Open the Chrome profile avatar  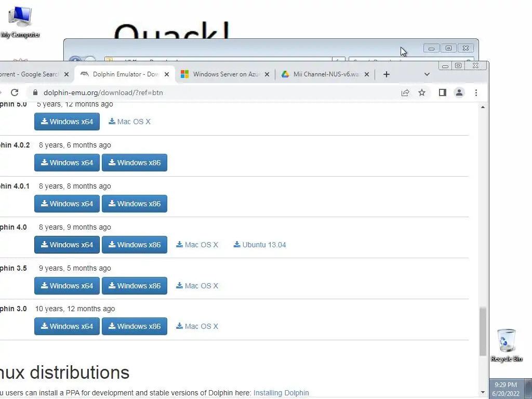coord(459,92)
